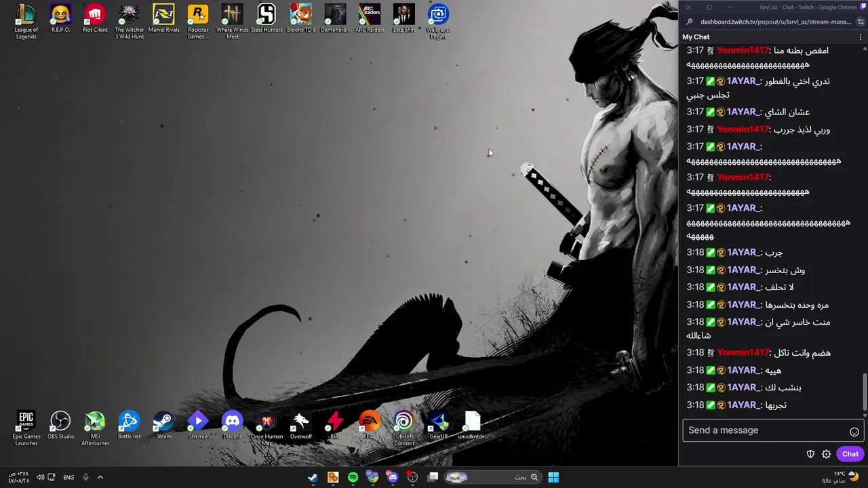Open Chrome tune settings icon beside URL
The height and width of the screenshot is (488, 868).
[x=860, y=22]
